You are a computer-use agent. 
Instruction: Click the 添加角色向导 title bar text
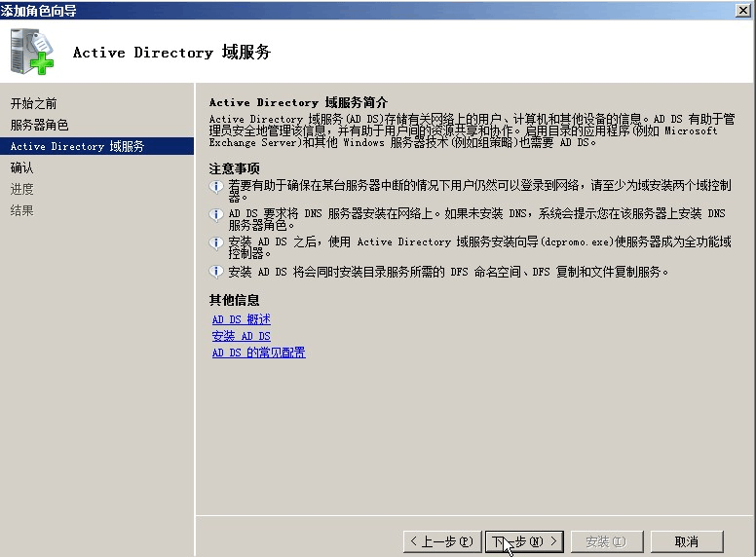tap(39, 11)
